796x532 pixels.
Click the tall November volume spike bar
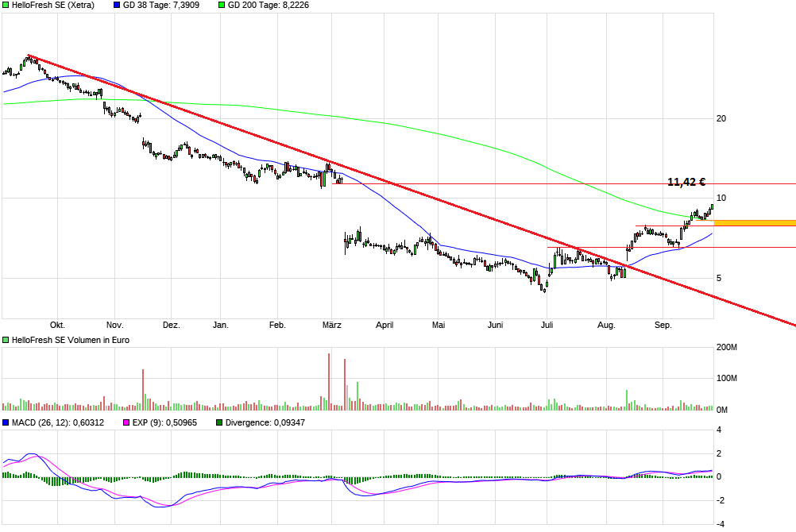143,389
